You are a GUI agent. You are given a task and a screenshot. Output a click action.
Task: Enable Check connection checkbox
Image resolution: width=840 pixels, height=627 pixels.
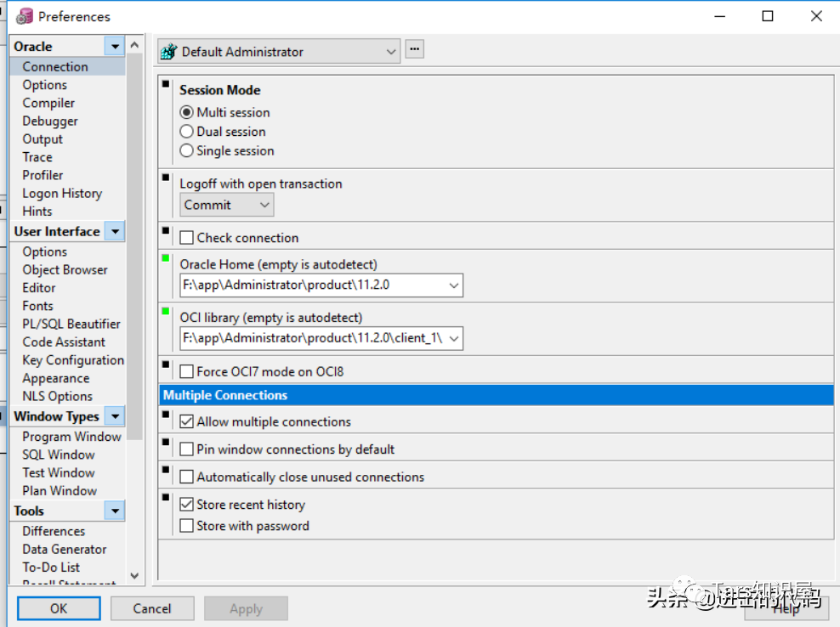[x=186, y=238]
